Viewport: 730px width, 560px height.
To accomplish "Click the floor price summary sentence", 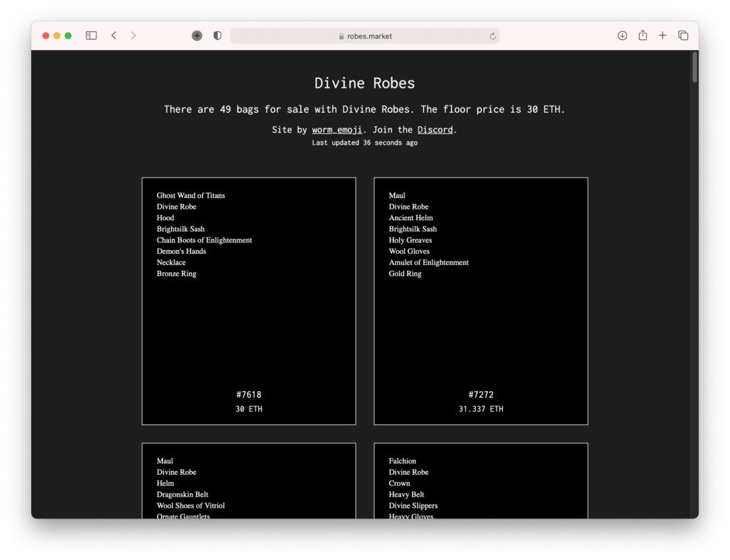I will point(364,109).
